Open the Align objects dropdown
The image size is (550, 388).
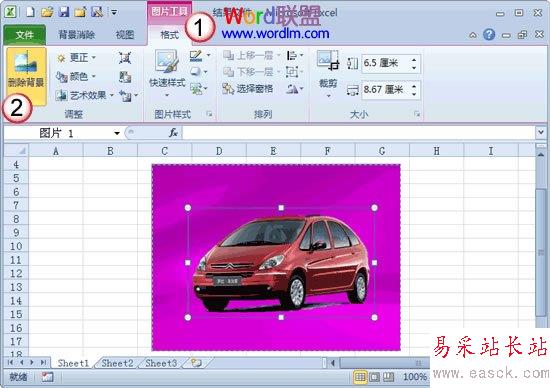pos(295,55)
